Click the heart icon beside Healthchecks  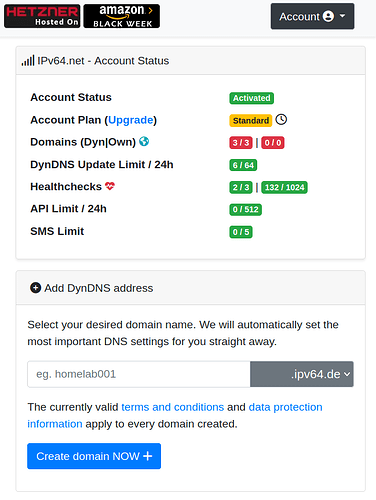pos(110,186)
